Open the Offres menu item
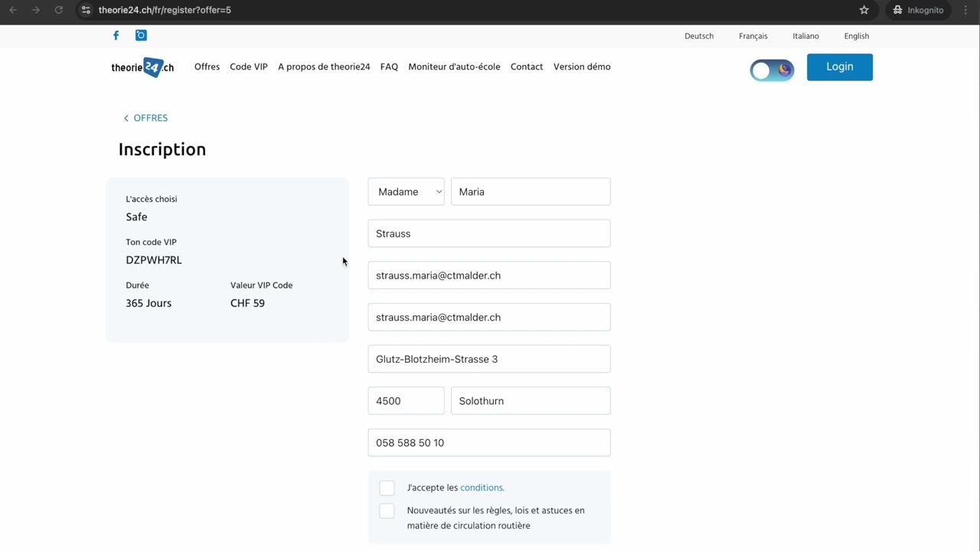The height and width of the screenshot is (551, 980). pos(207,67)
